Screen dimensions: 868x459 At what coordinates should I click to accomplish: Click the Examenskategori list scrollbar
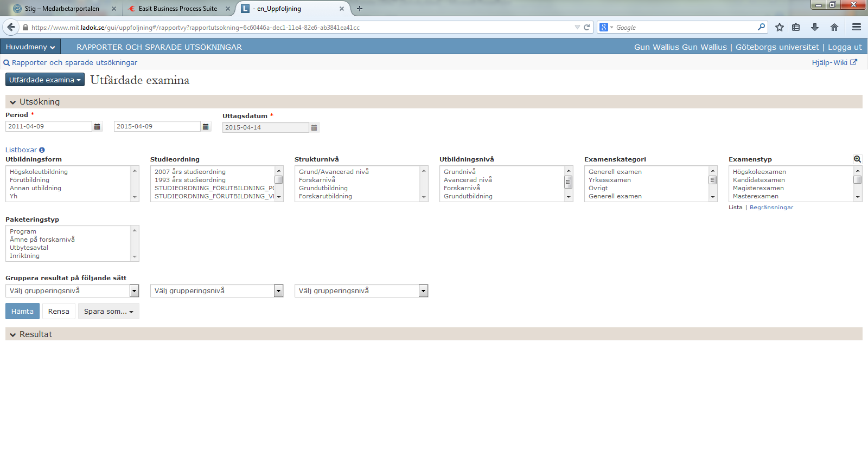click(713, 184)
